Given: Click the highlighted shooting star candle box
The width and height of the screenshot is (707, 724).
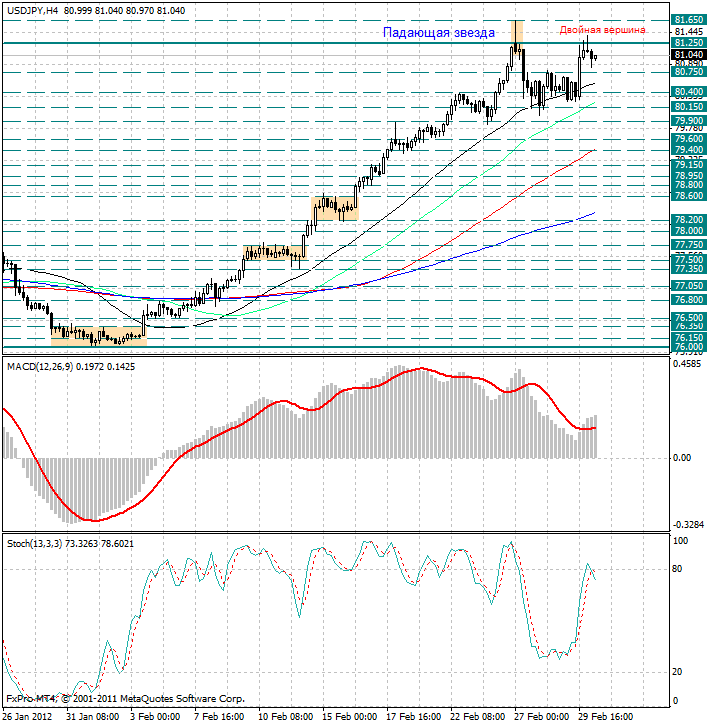Looking at the screenshot, I should pos(517,32).
